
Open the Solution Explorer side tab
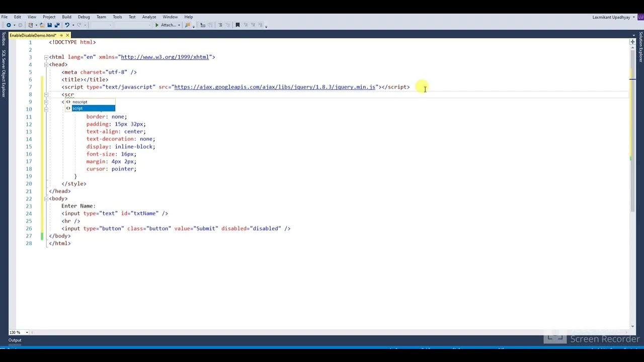tap(640, 47)
